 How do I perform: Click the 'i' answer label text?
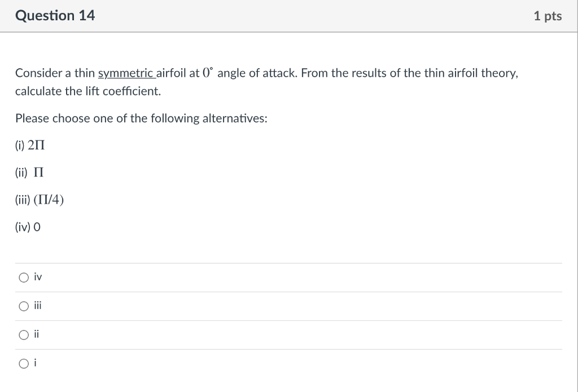36,363
